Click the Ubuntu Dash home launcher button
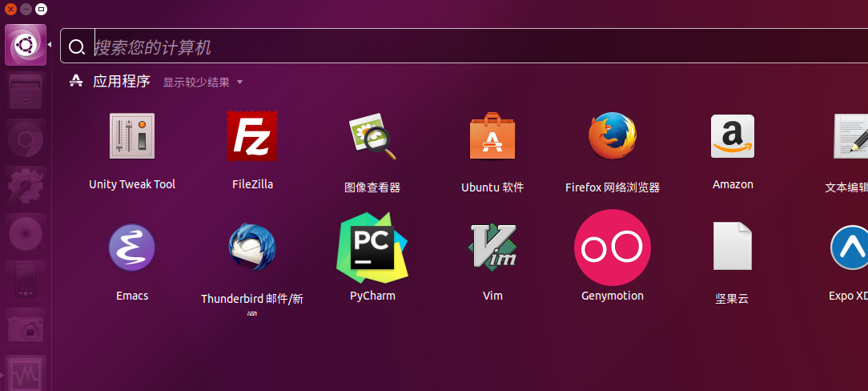Screen dimensions: 868x391 coord(26,46)
